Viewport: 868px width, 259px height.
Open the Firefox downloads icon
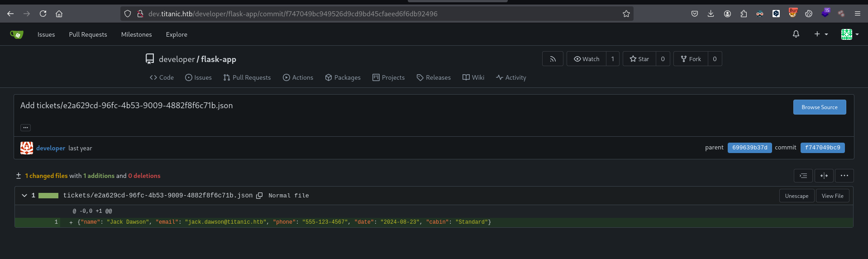point(711,14)
